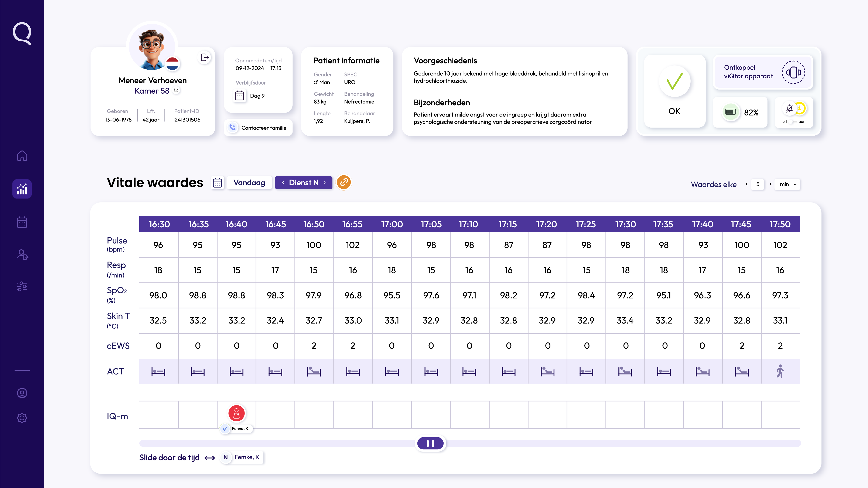The image size is (868, 488).
Task: Open the vitals chart sidebar icon
Action: click(22, 189)
